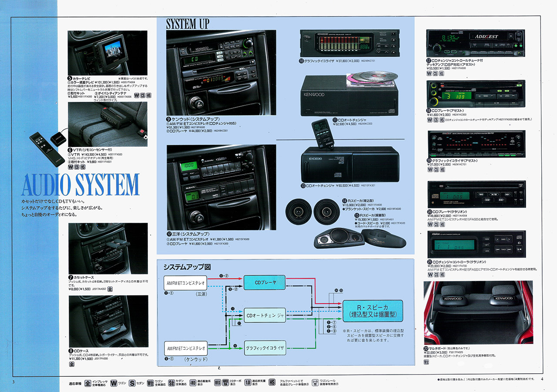Click the 全 badge under CD case caption

click(x=72, y=364)
